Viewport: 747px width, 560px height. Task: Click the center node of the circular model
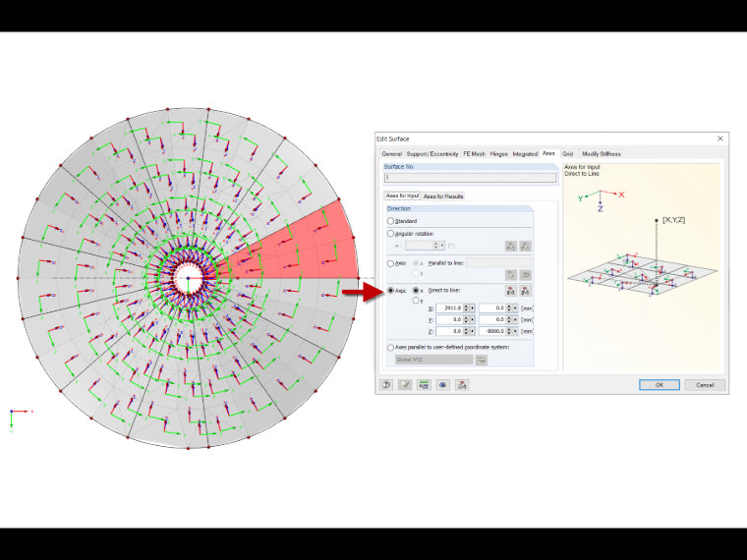pos(188,278)
